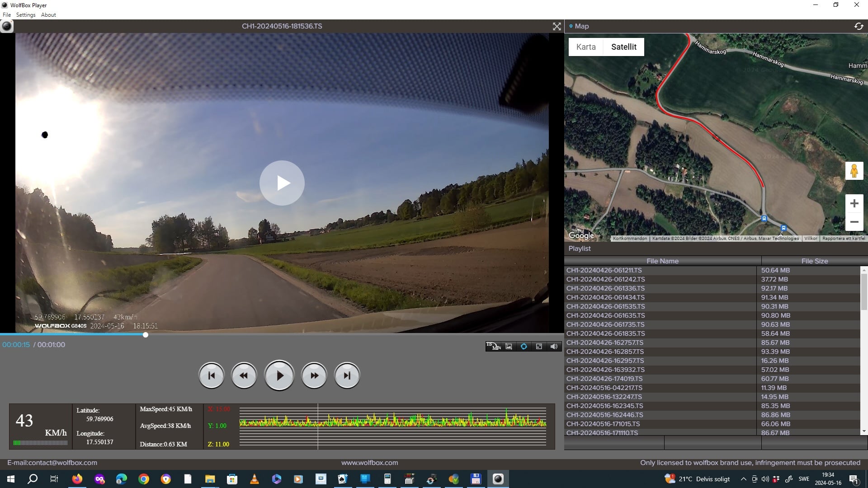Click the Google logo on the map
The image size is (868, 488).
point(581,235)
